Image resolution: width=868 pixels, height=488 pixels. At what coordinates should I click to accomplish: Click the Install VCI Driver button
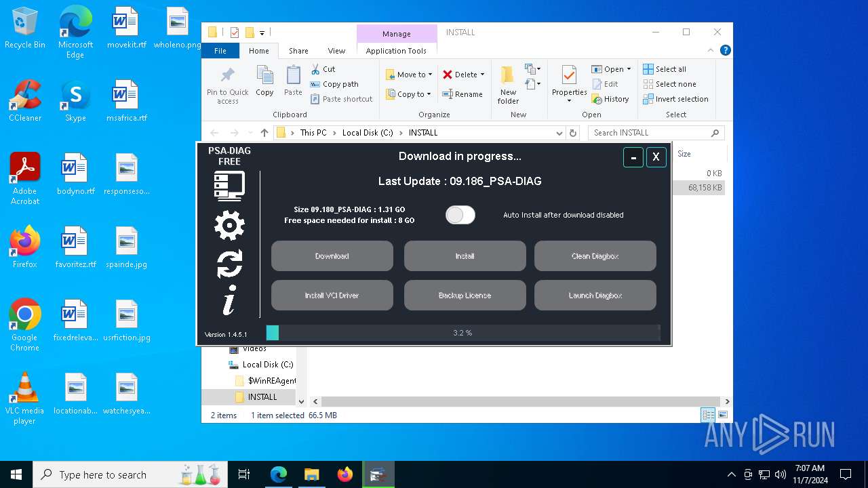332,296
